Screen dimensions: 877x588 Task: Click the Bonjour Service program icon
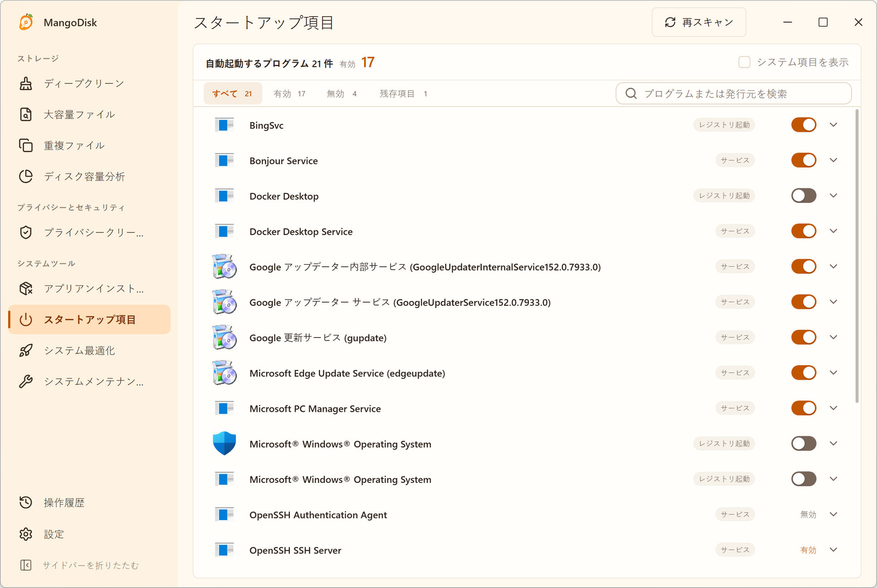click(224, 160)
